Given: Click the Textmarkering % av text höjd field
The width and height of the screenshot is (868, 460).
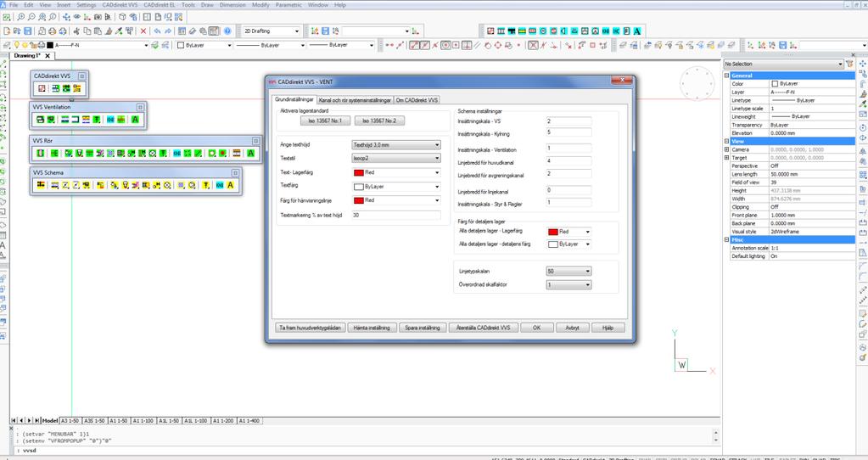Looking at the screenshot, I should [x=396, y=216].
